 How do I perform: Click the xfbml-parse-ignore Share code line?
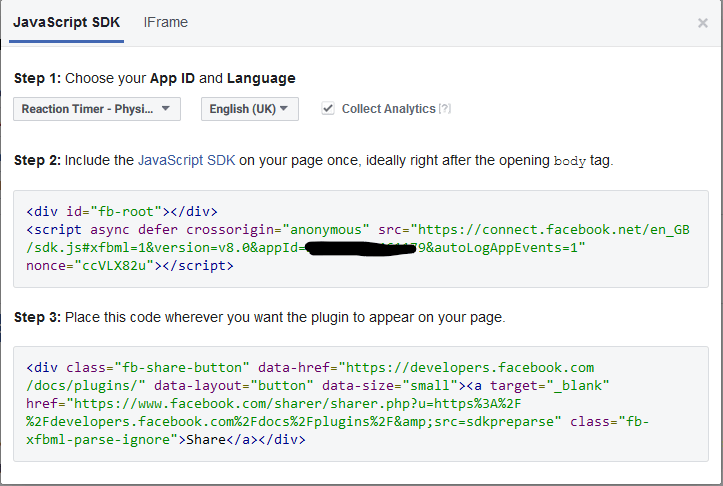166,439
